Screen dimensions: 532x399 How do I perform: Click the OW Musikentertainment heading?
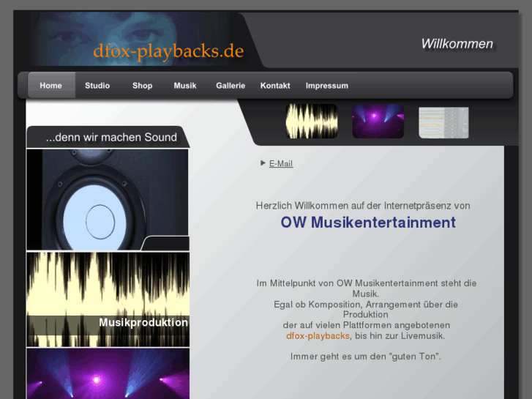coord(368,223)
